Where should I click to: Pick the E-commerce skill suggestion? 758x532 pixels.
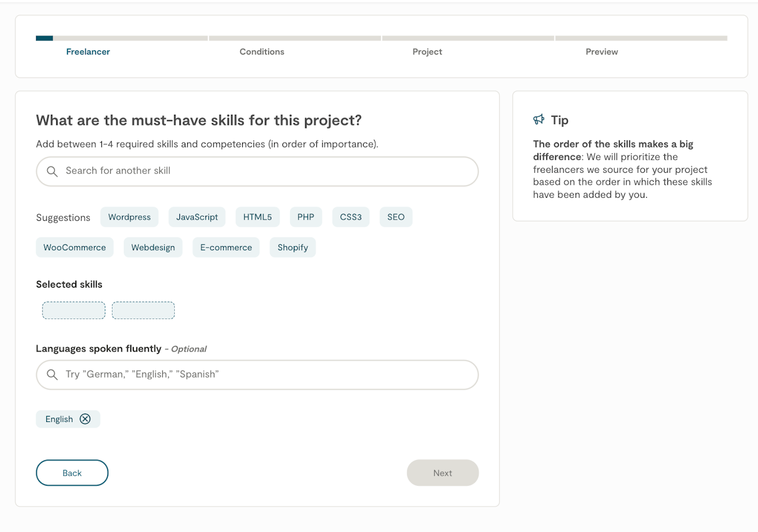coord(226,247)
